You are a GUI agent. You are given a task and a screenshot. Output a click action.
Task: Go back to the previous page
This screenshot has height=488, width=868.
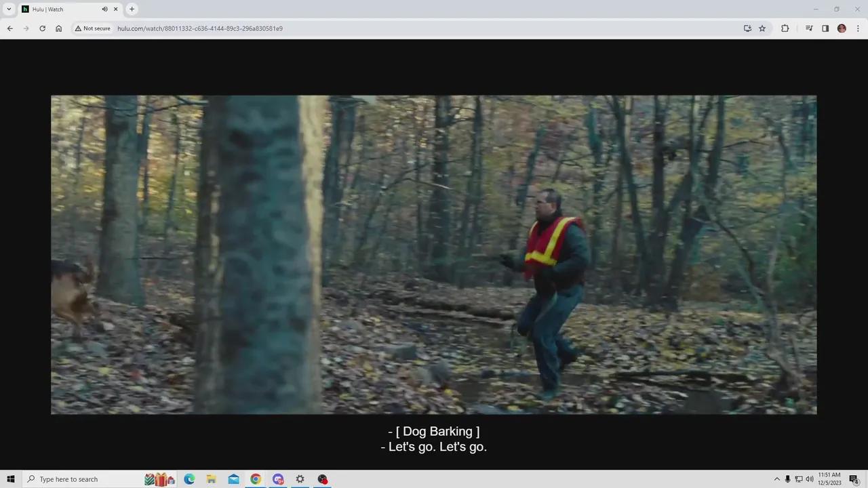pos(9,28)
